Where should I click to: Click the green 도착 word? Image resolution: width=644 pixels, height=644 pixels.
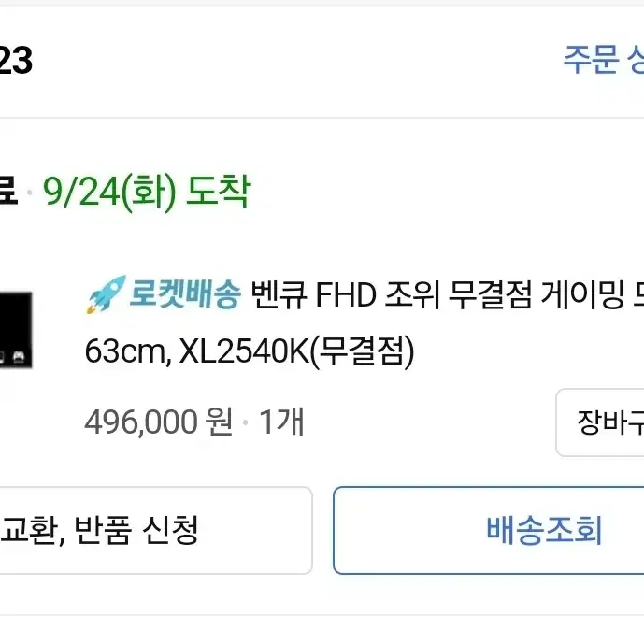tap(218, 192)
